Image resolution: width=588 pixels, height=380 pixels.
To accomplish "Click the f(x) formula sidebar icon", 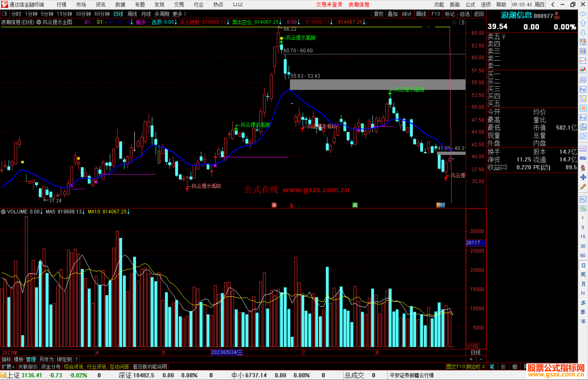I will click(583, 127).
